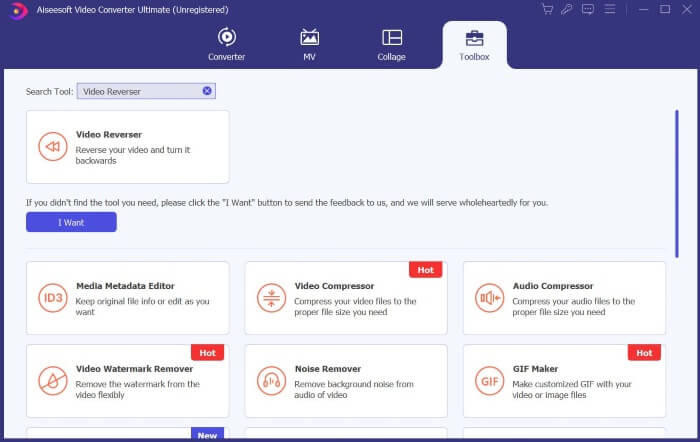Click the vertical scrollbar thumb
Screen dimensions: 700x442
pyautogui.click(x=677, y=184)
